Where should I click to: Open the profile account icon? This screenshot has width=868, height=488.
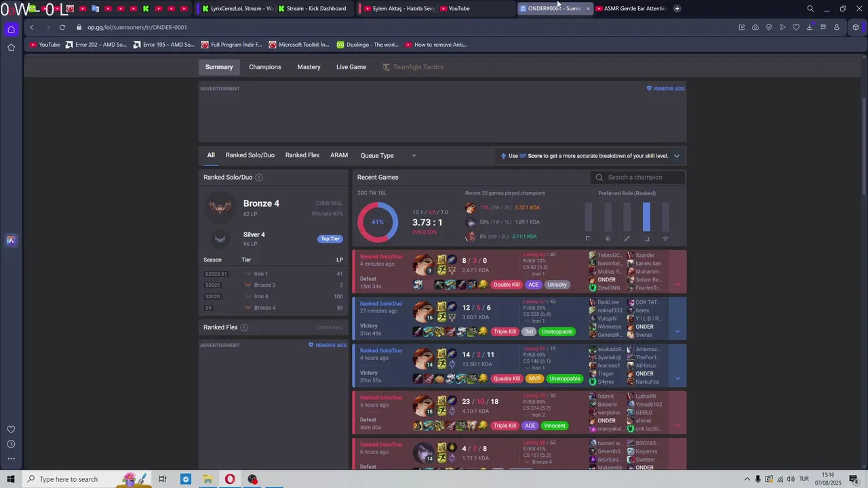tap(837, 27)
